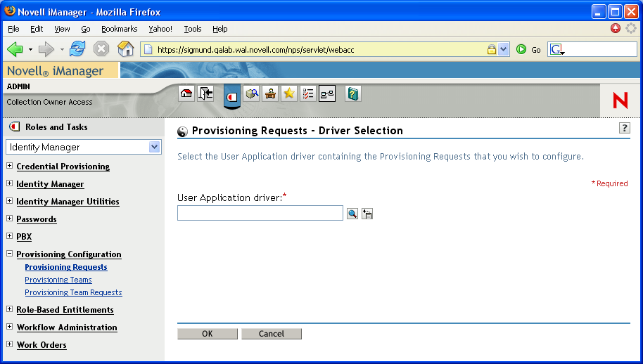This screenshot has height=364, width=643.
Task: Expand the Passwords role
Action: point(9,219)
